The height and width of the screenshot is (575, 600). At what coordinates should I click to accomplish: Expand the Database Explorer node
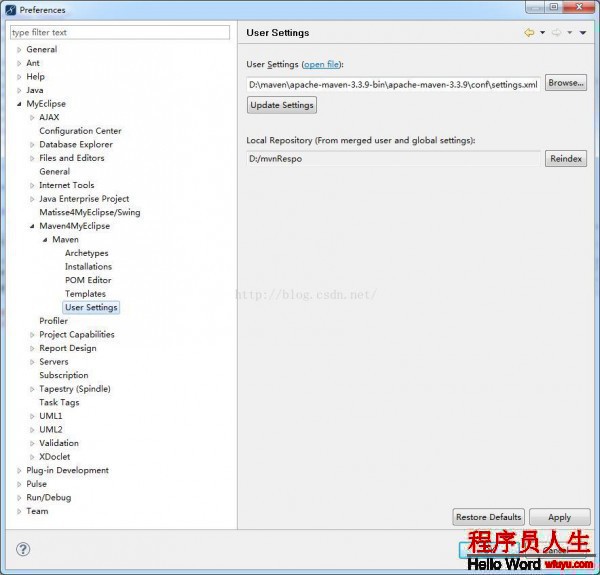(x=32, y=145)
